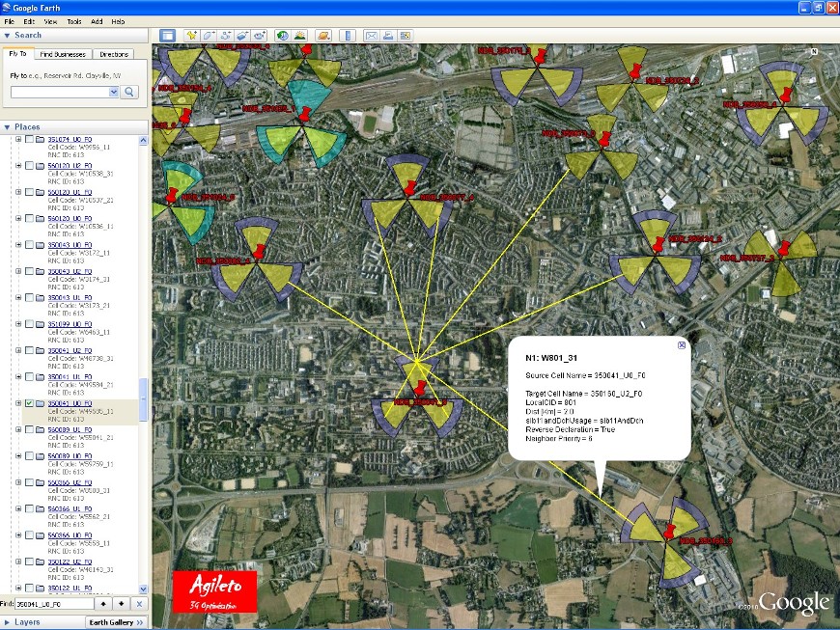The image size is (840, 630).
Task: Close the W801_31 info balloon
Action: (x=682, y=344)
